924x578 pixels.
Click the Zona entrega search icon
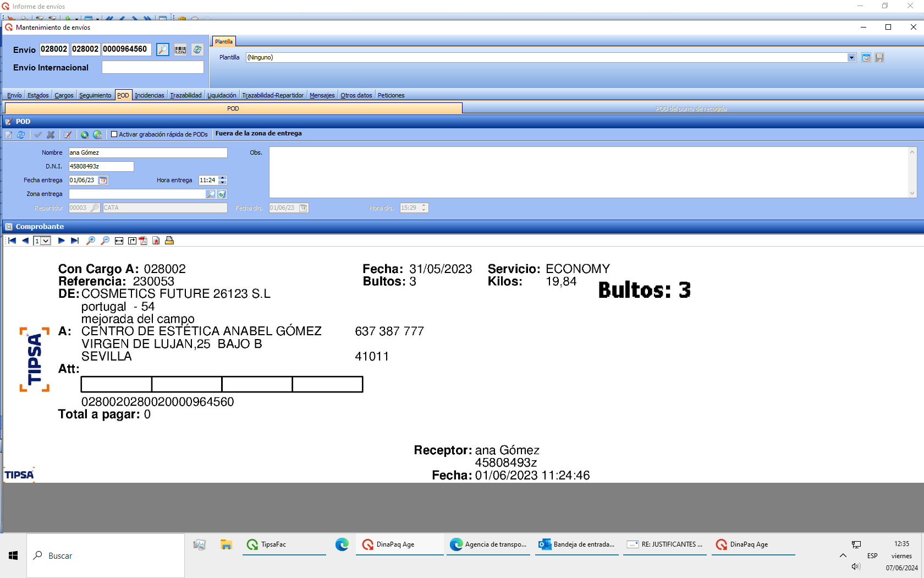[211, 194]
